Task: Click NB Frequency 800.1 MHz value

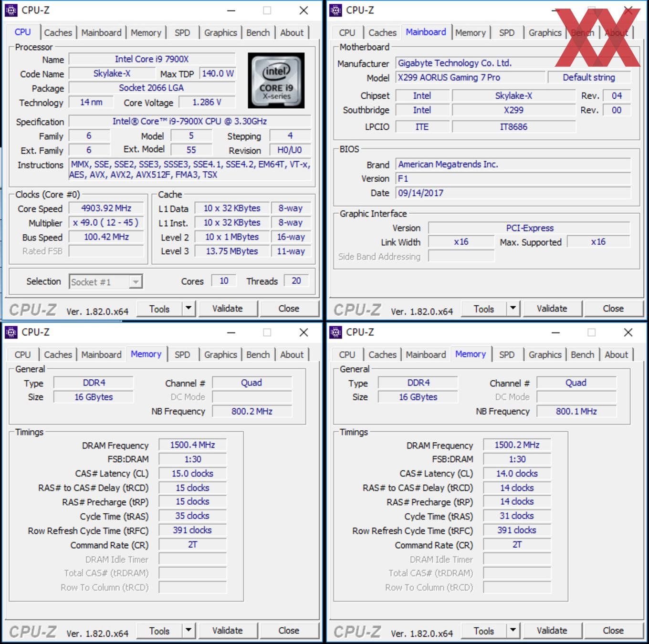Action: pos(576,411)
